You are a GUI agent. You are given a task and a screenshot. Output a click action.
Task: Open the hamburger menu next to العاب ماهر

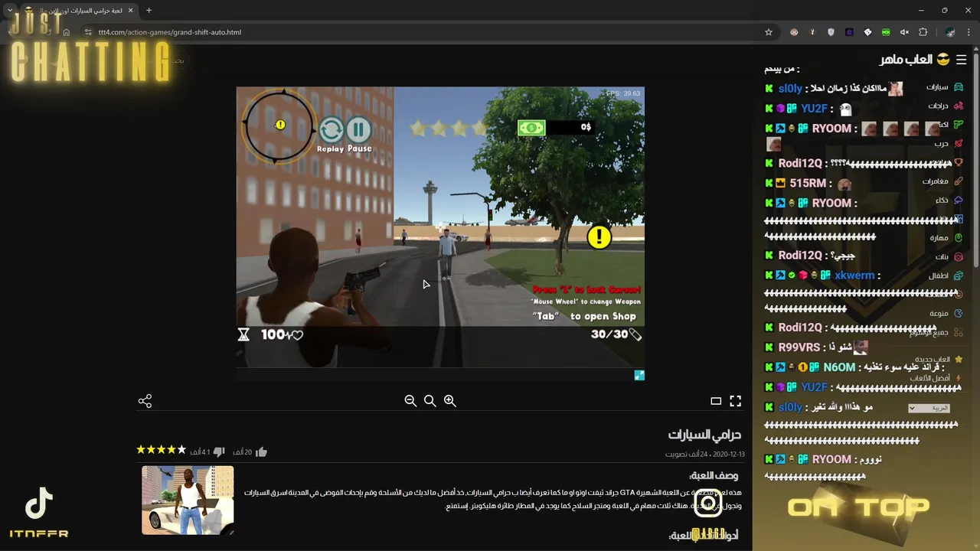[962, 60]
